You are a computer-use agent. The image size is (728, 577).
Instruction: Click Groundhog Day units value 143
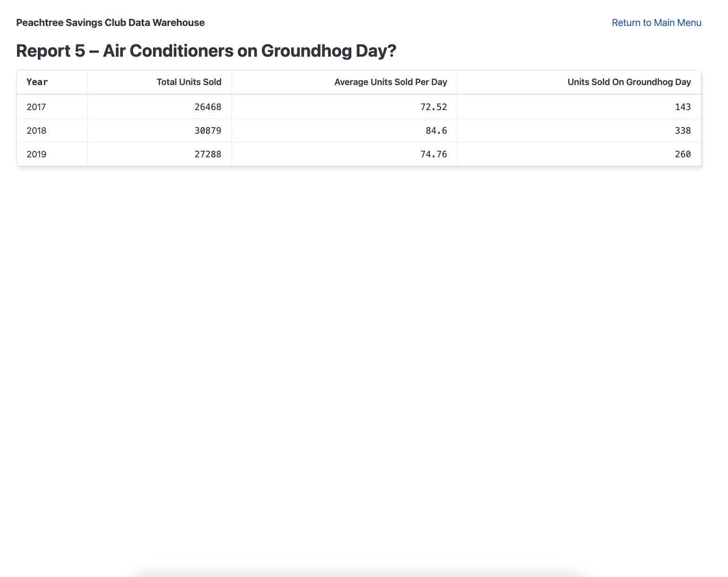click(683, 107)
